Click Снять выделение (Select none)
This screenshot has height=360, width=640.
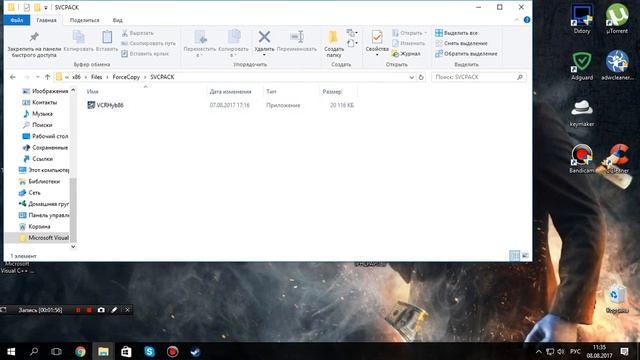coord(461,43)
